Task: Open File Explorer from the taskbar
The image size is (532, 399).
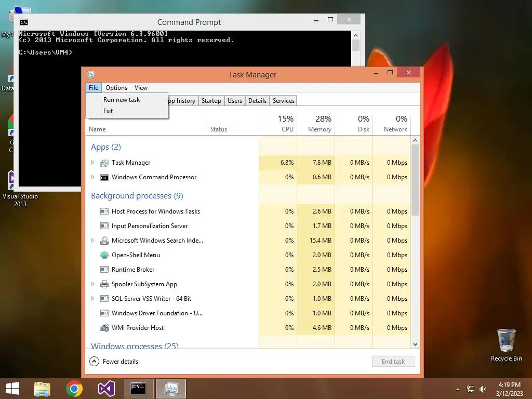Action: coord(42,389)
